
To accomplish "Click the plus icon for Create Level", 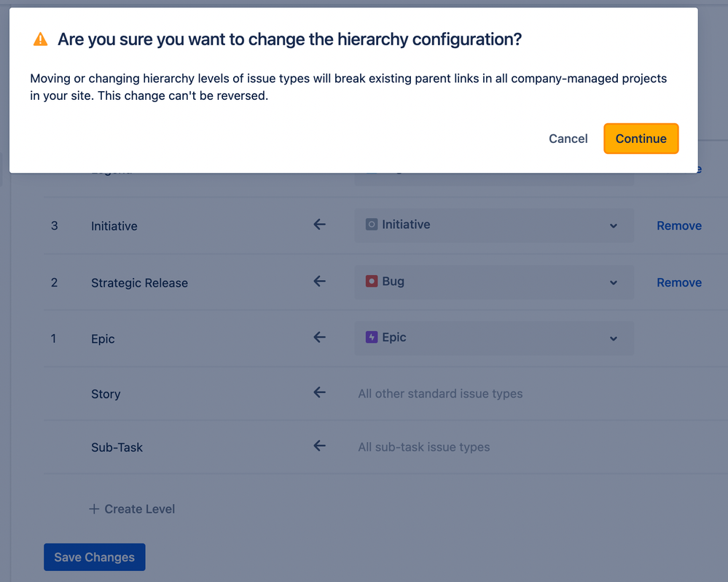I will 94,509.
